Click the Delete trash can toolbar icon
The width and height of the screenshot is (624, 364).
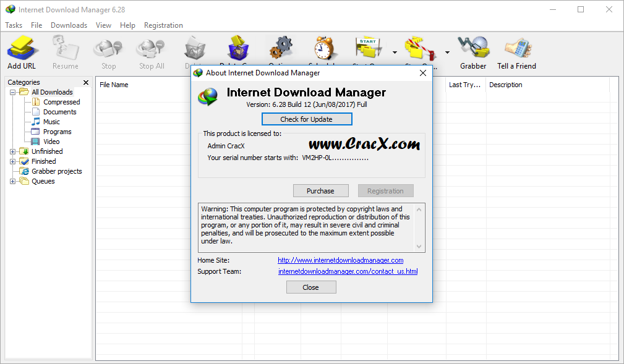coord(195,49)
